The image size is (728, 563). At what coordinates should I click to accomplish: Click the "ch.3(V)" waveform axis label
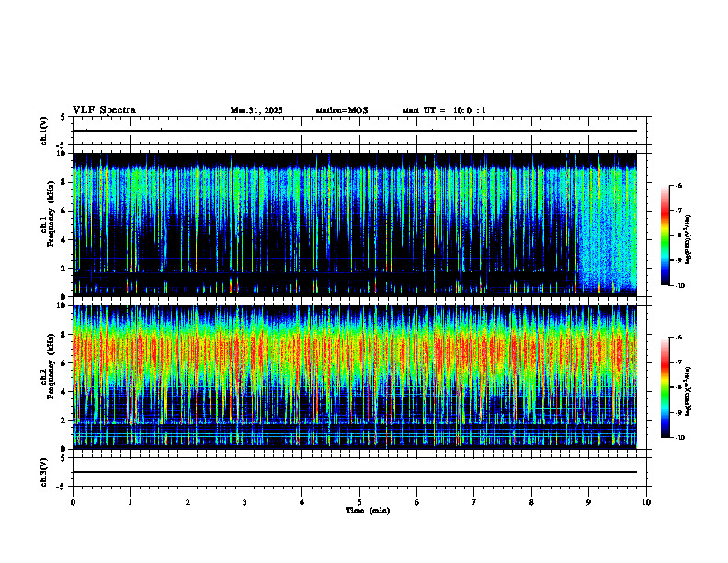[43, 472]
